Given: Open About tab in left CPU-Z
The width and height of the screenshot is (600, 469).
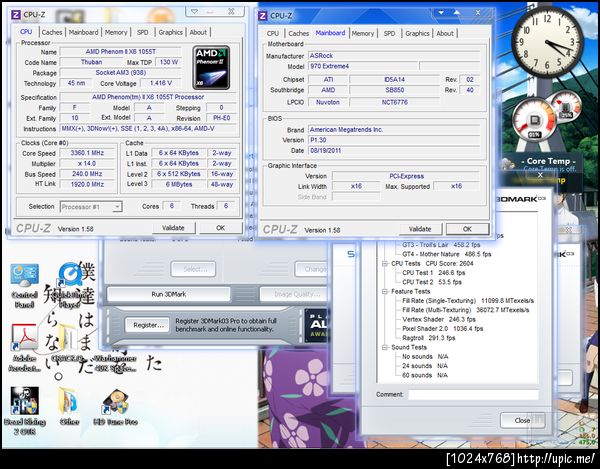Looking at the screenshot, I should click(198, 33).
